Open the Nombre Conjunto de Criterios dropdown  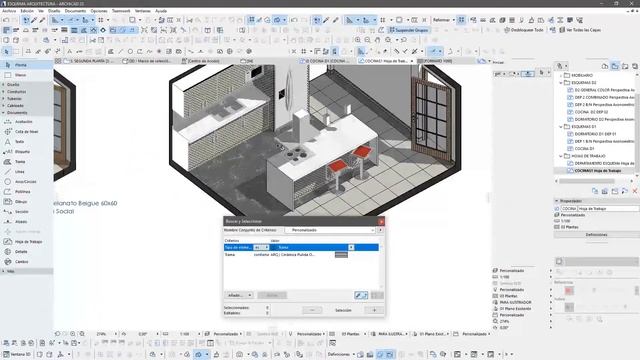[x=330, y=230]
